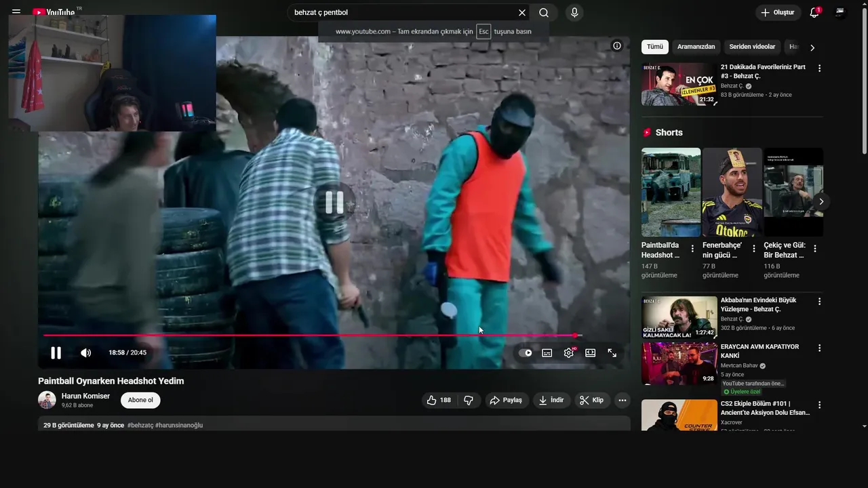Click the Shorts section heading
The height and width of the screenshot is (488, 868).
[669, 133]
